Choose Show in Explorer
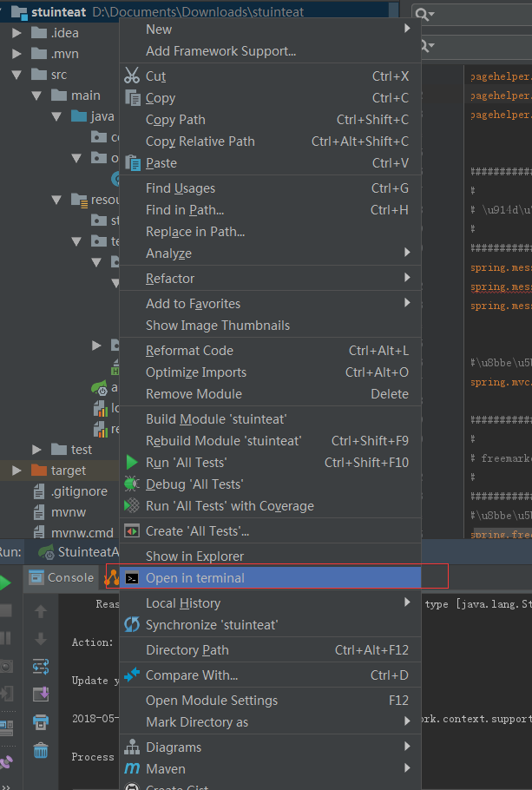 point(270,556)
